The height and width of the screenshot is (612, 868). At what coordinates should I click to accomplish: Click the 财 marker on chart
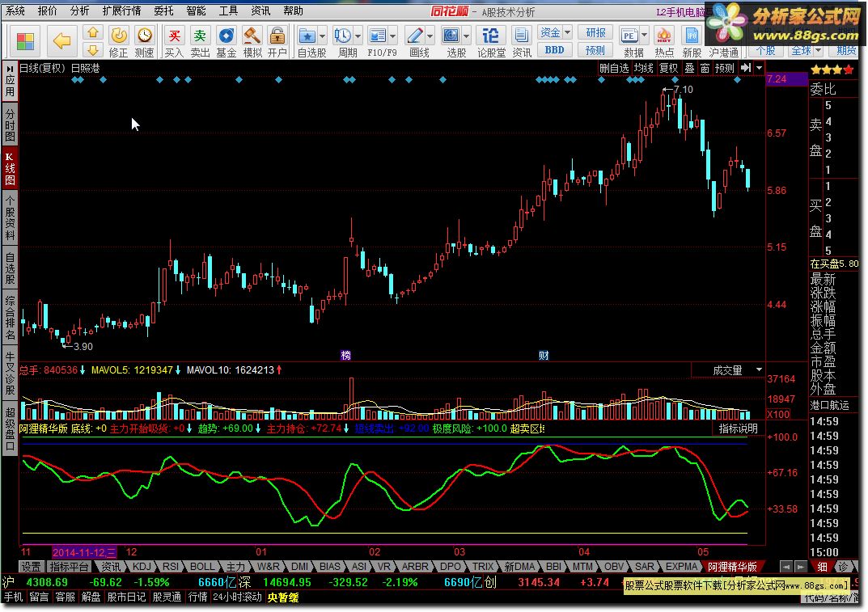(x=544, y=355)
